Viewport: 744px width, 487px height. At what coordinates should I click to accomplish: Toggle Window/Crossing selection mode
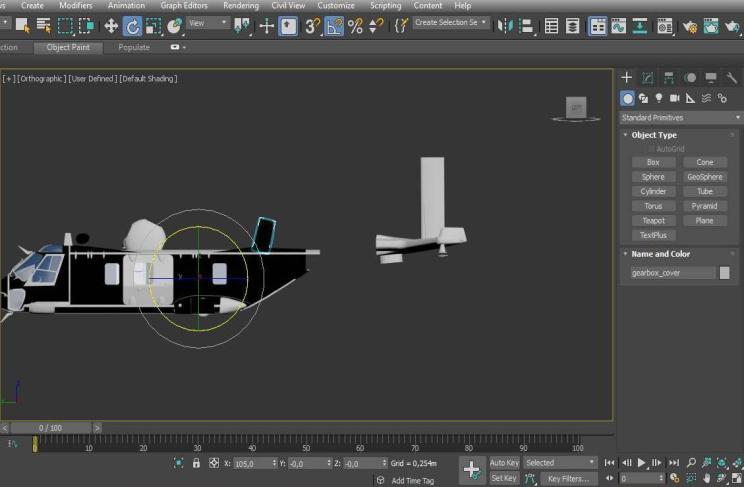86,25
